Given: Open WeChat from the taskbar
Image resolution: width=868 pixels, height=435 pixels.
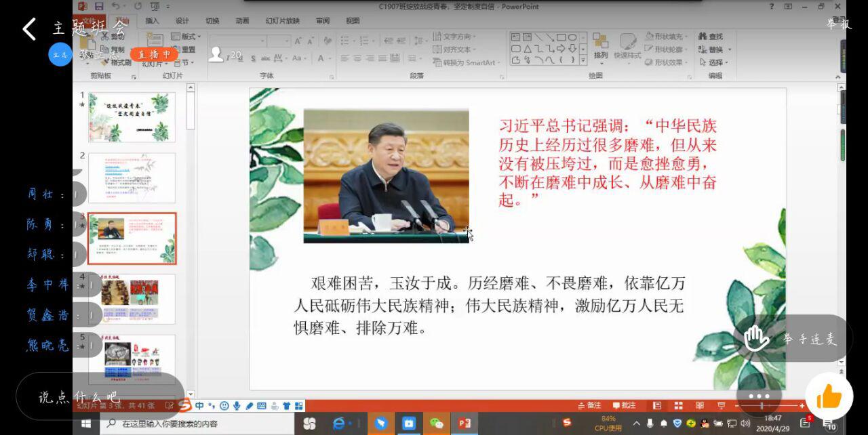Looking at the screenshot, I should (436, 423).
